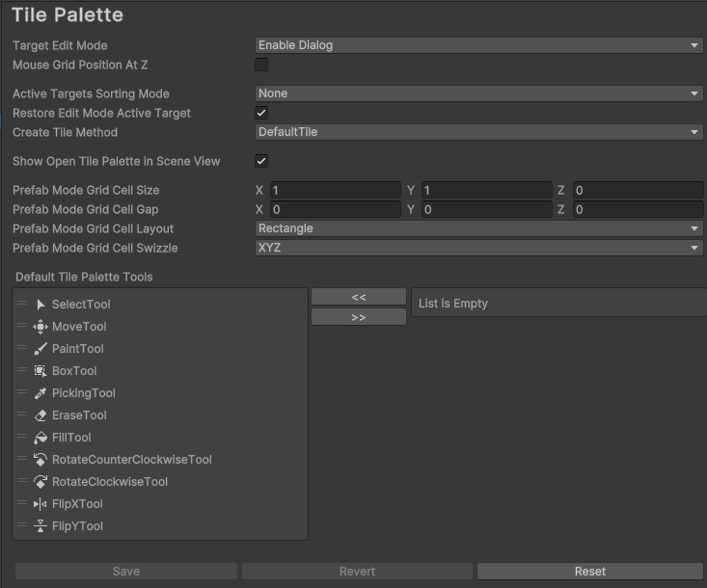
Task: Click the PaintTool brush icon
Action: (41, 349)
